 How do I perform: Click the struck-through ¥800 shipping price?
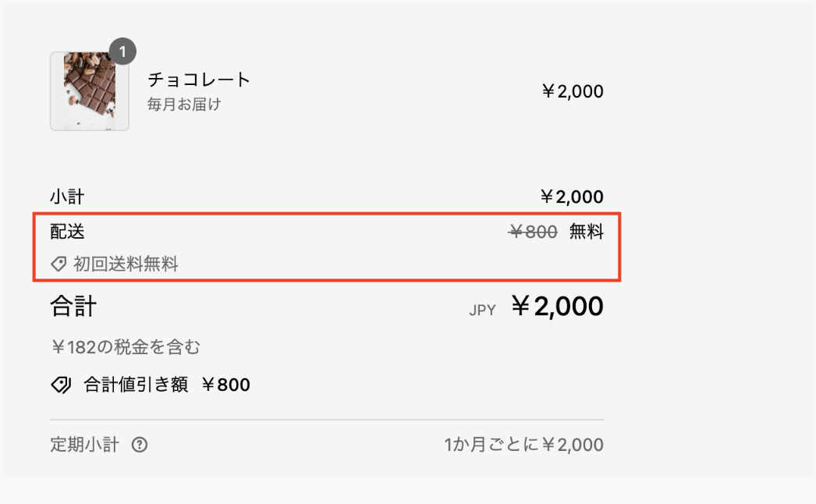pyautogui.click(x=533, y=232)
